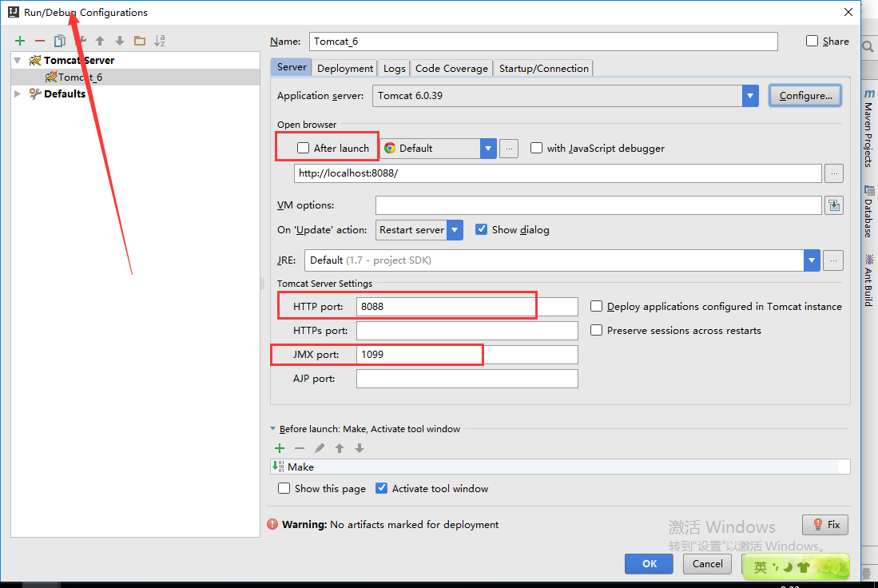This screenshot has width=878, height=588.
Task: Open the Code Coverage tab
Action: [451, 69]
